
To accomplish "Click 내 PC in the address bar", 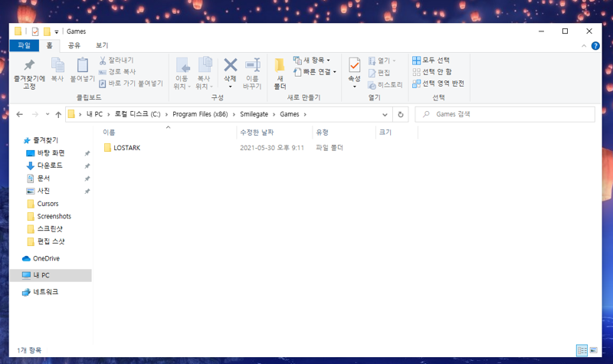I will [x=94, y=114].
